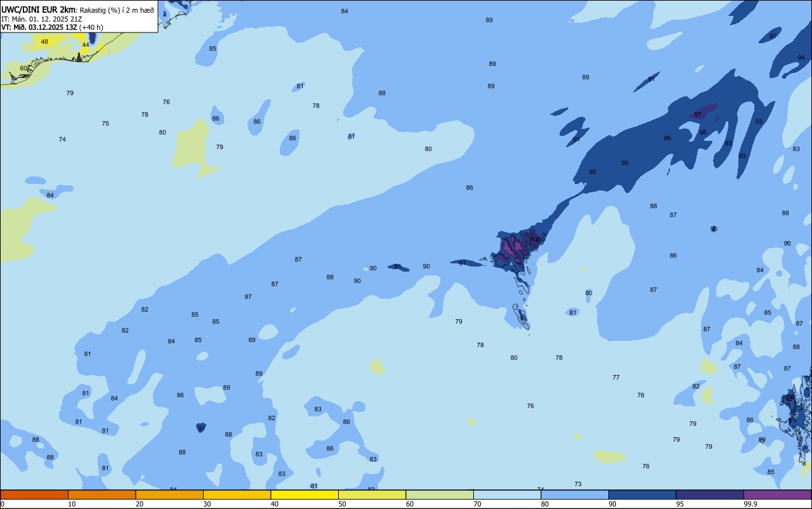Click the pale yellow 50–60 legend swatch
Viewport: 812px width, 509px height.
[372, 495]
